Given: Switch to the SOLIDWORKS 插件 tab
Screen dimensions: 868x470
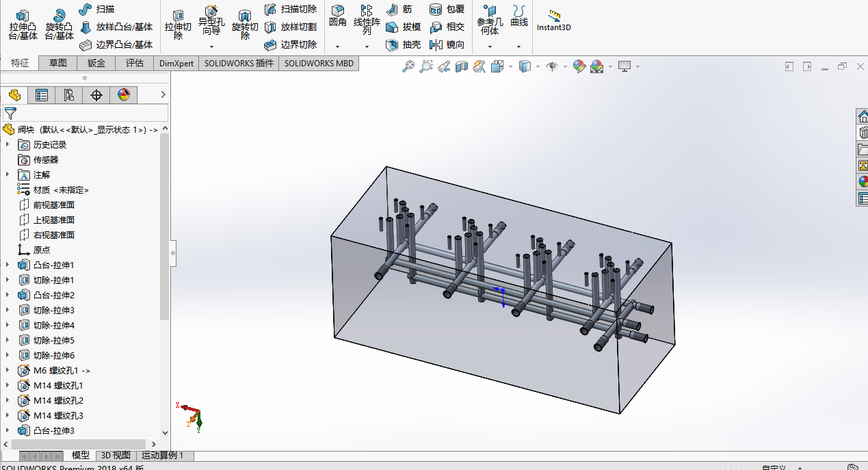Looking at the screenshot, I should pos(239,63).
